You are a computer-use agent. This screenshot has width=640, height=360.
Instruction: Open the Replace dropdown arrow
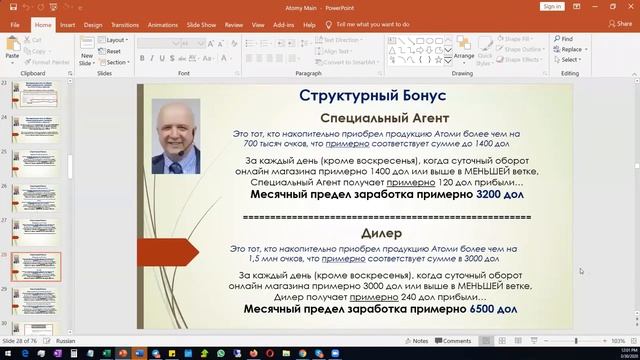pyautogui.click(x=586, y=49)
